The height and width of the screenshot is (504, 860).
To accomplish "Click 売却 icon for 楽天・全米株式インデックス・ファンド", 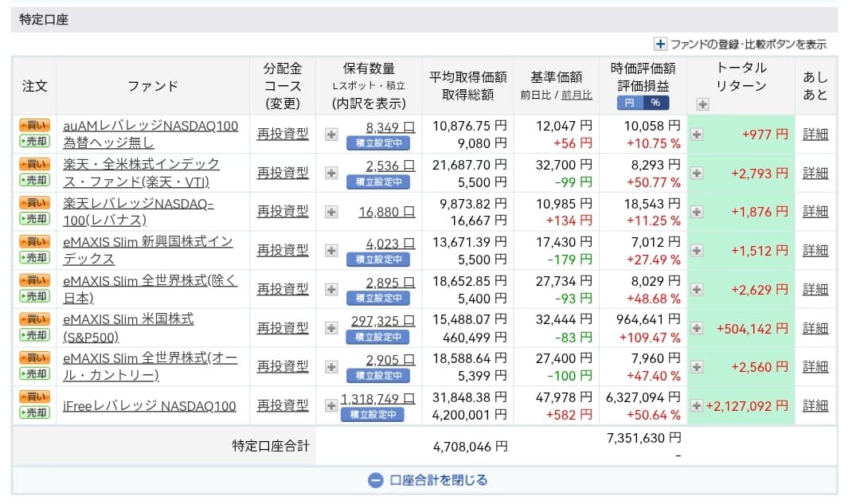I will (x=33, y=180).
